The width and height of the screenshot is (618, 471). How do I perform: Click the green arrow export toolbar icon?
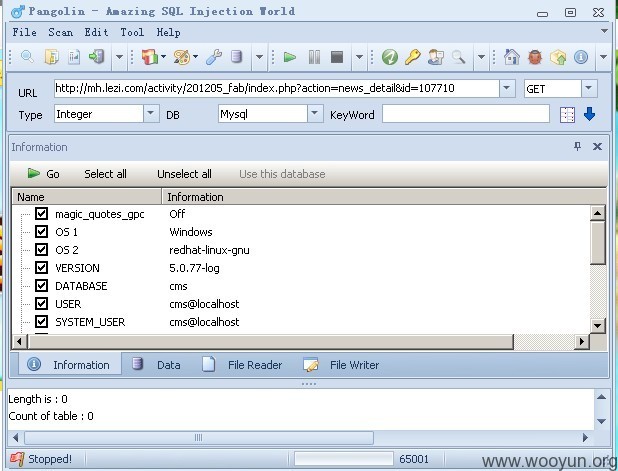[x=97, y=57]
